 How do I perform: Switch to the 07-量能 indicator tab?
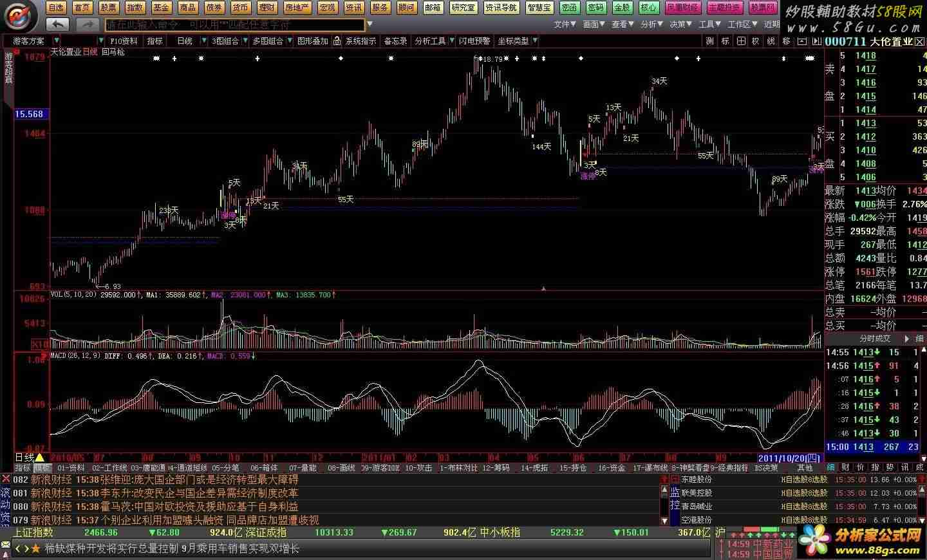[x=303, y=468]
